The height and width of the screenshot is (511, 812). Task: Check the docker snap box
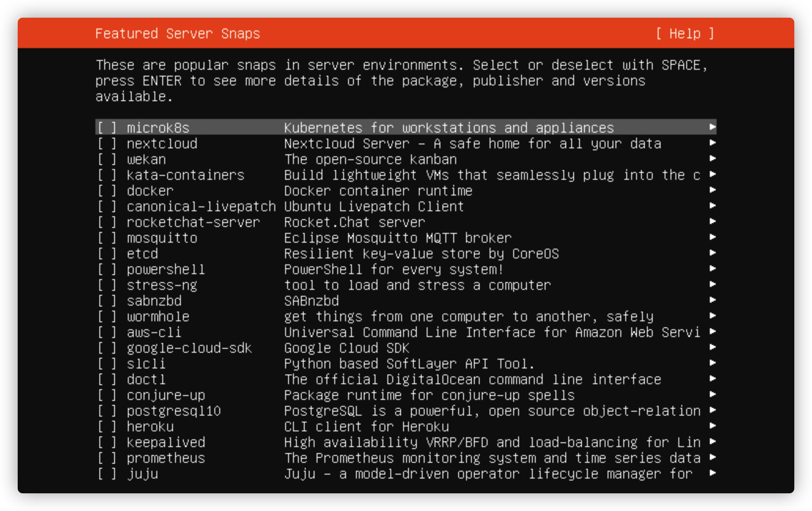coord(107,191)
